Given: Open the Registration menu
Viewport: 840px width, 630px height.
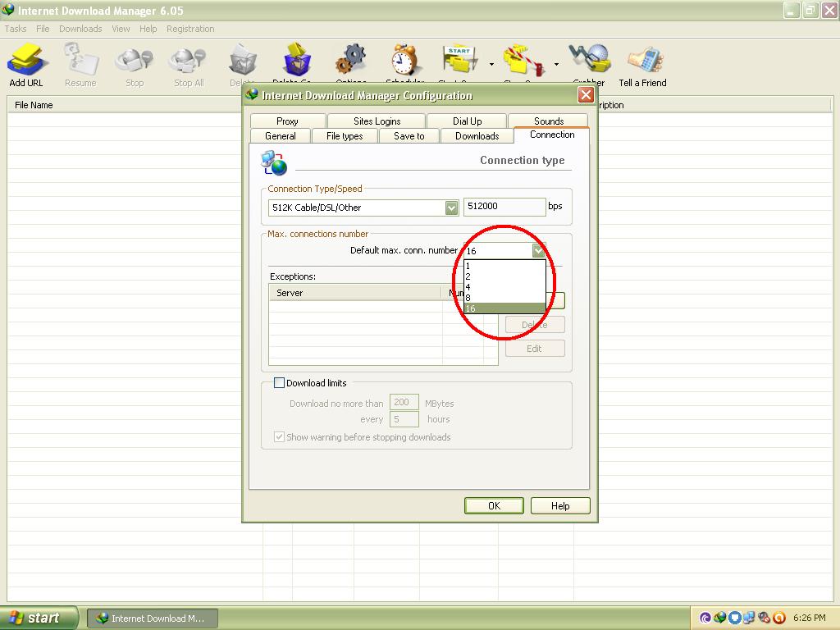Looking at the screenshot, I should coord(190,29).
